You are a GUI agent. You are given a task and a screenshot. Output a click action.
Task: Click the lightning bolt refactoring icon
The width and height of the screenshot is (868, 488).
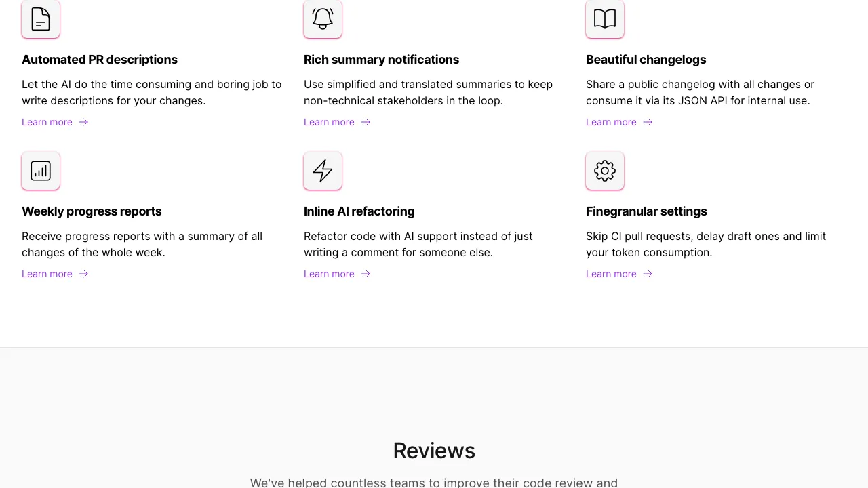(323, 171)
